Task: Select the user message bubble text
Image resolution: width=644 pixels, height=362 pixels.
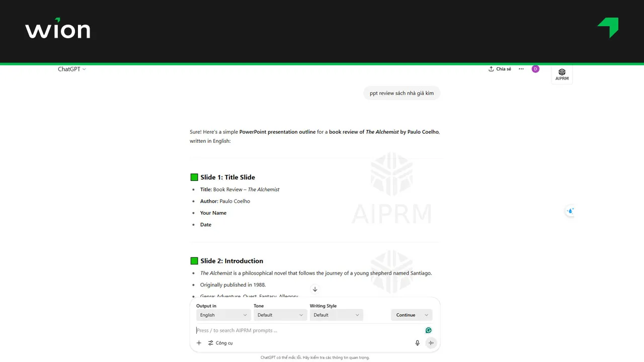Action: pos(401,93)
